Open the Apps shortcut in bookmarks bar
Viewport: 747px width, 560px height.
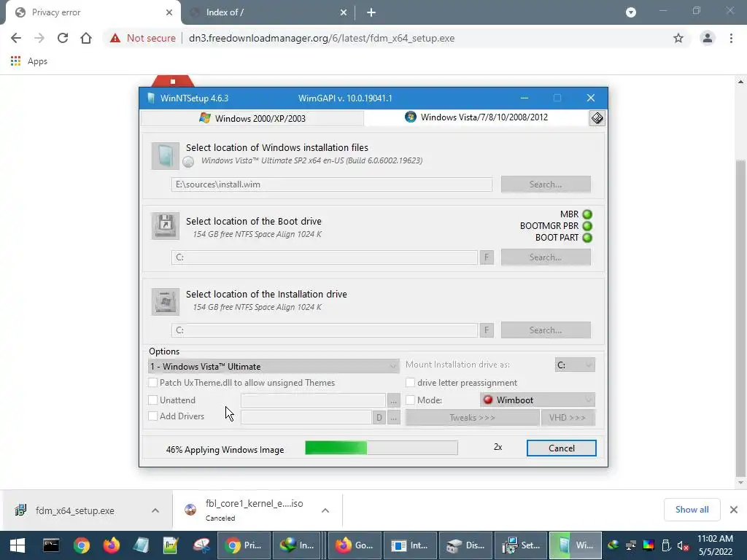point(29,61)
